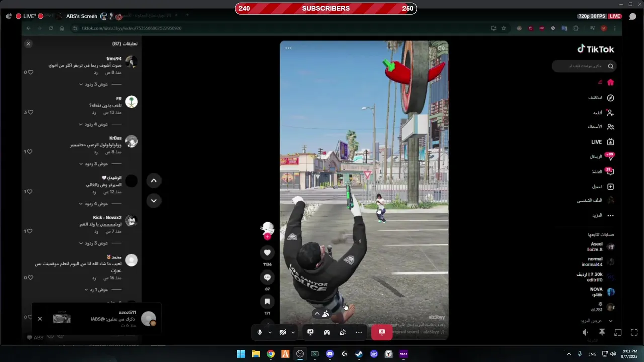Screen dimensions: 644x362
Task: Bookmark the TikTok video
Action: [267, 301]
